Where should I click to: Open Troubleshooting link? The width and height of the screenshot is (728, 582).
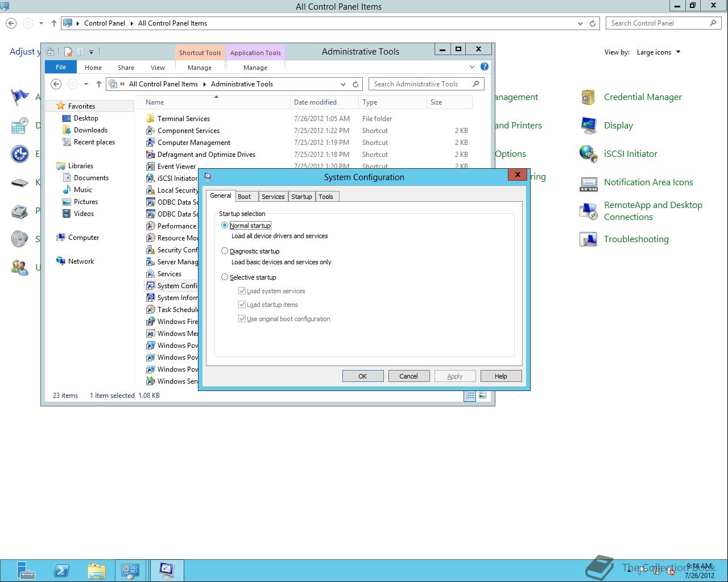point(636,239)
